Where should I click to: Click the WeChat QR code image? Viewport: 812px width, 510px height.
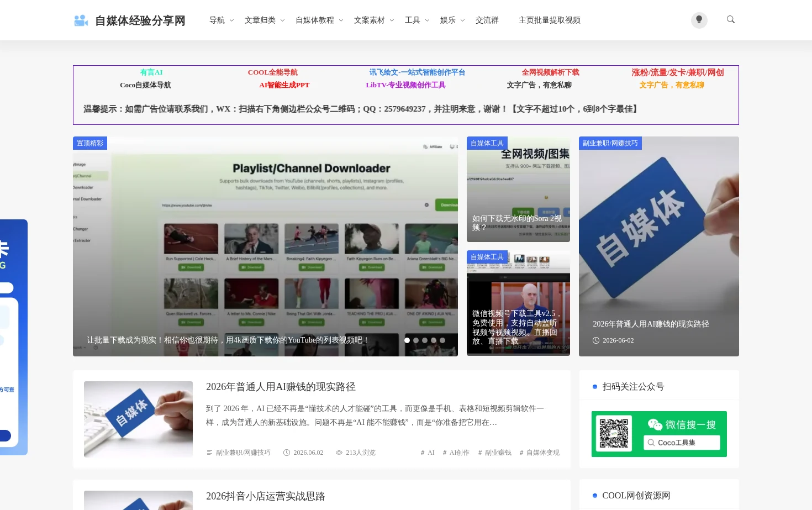pyautogui.click(x=614, y=434)
